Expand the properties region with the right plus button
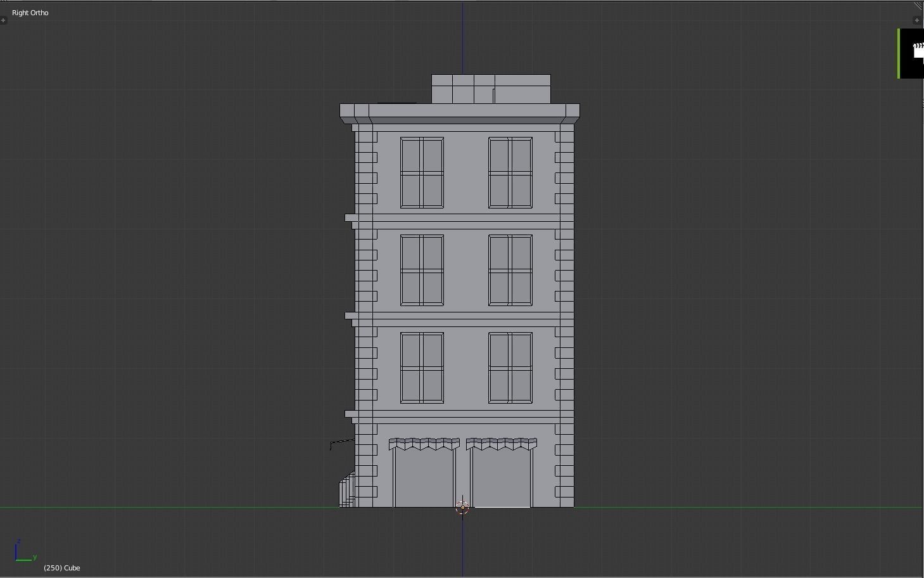The width and height of the screenshot is (924, 578). [x=916, y=20]
